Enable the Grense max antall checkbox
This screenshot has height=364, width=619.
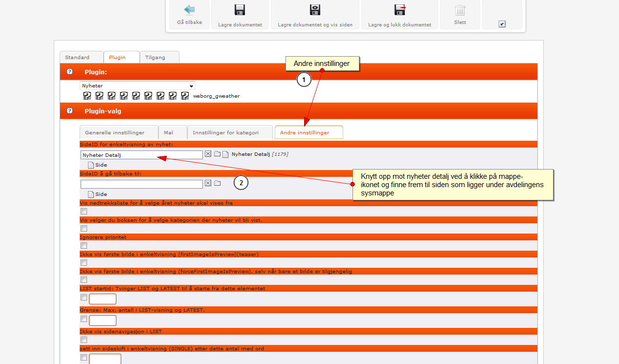click(84, 319)
